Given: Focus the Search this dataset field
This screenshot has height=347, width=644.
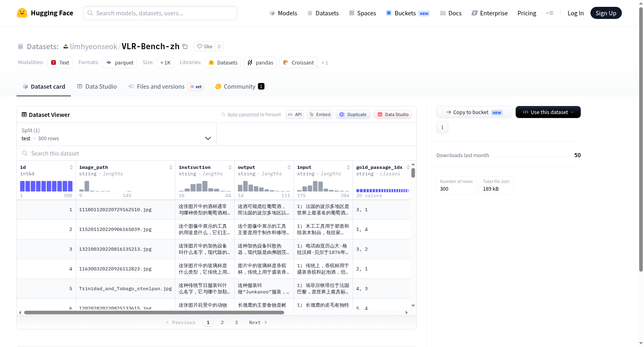Looking at the screenshot, I should coord(217,154).
